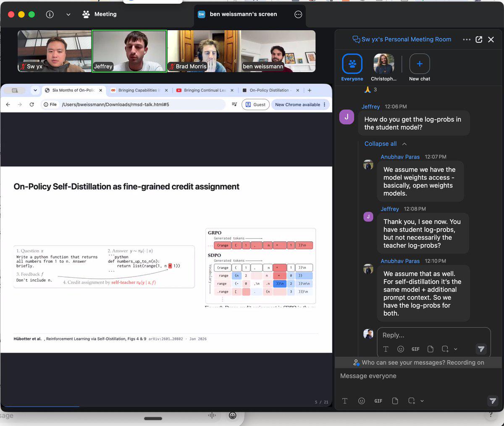Click Anubhav Paras name at 12:07 PM
504x426 pixels.
[400, 157]
